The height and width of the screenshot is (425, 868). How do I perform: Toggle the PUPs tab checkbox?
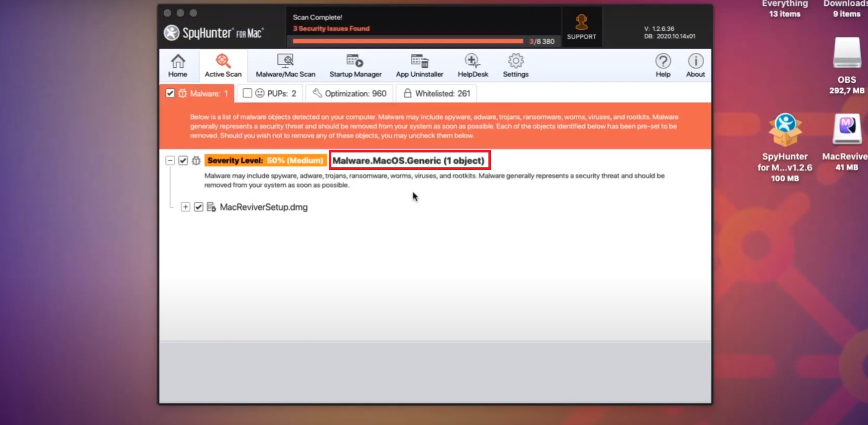point(247,93)
